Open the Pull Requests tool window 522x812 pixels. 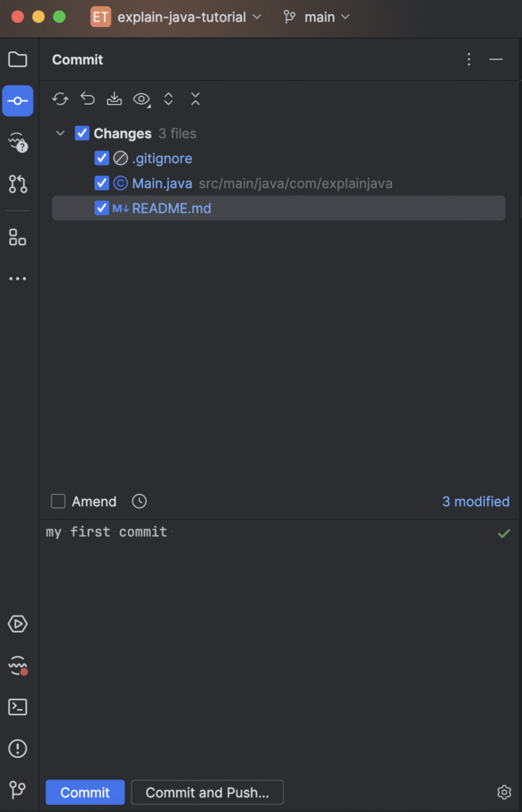pos(17,184)
